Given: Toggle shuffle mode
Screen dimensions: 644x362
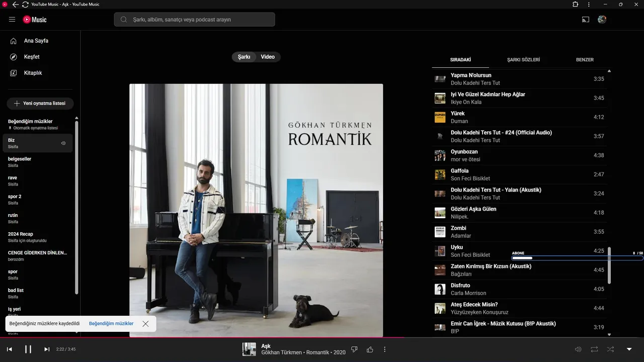Looking at the screenshot, I should (x=610, y=349).
